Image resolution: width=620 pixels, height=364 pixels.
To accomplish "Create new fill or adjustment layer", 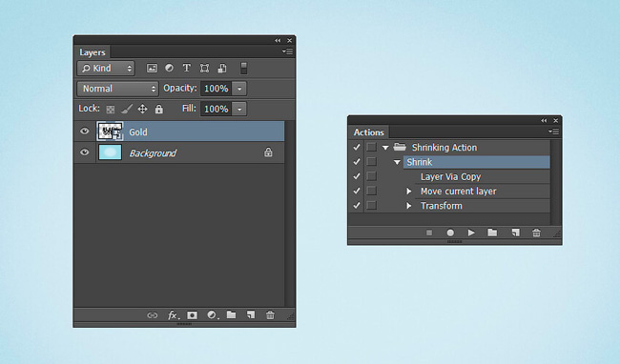I will pos(213,315).
